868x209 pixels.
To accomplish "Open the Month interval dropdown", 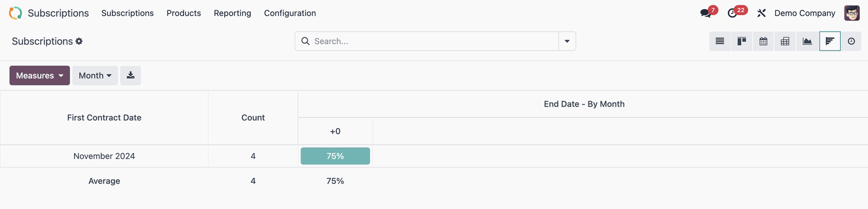I will 95,75.
